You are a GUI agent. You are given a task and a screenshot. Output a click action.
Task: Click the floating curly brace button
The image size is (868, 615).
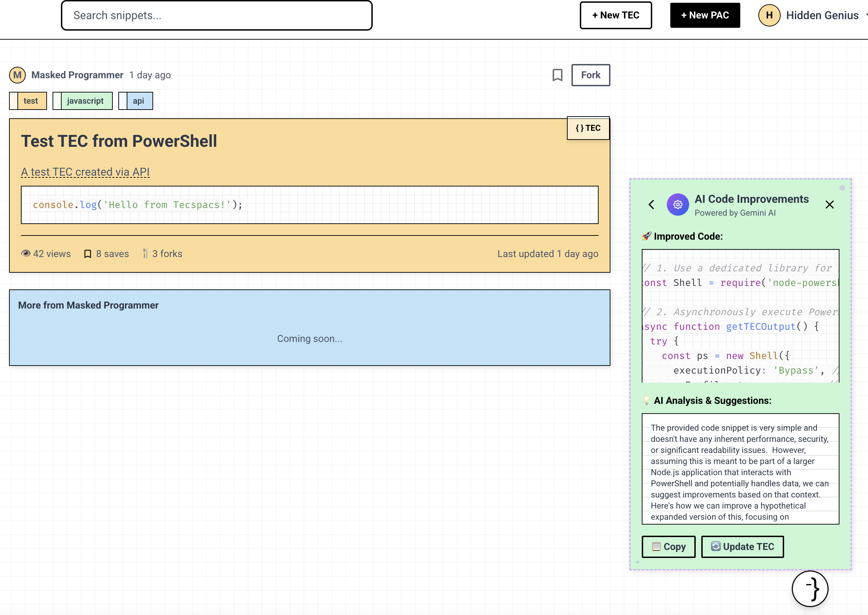[x=810, y=589]
